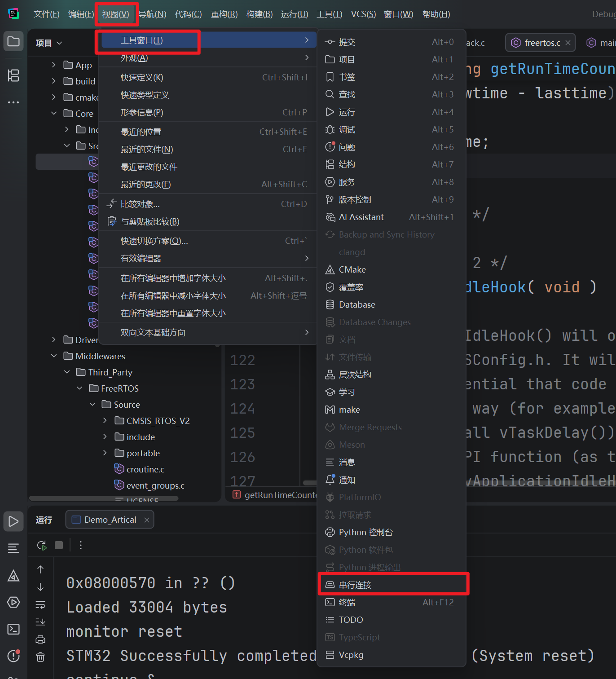The image size is (616, 679).
Task: Toggle scroll-to-end icon in Run console
Action: (x=40, y=622)
